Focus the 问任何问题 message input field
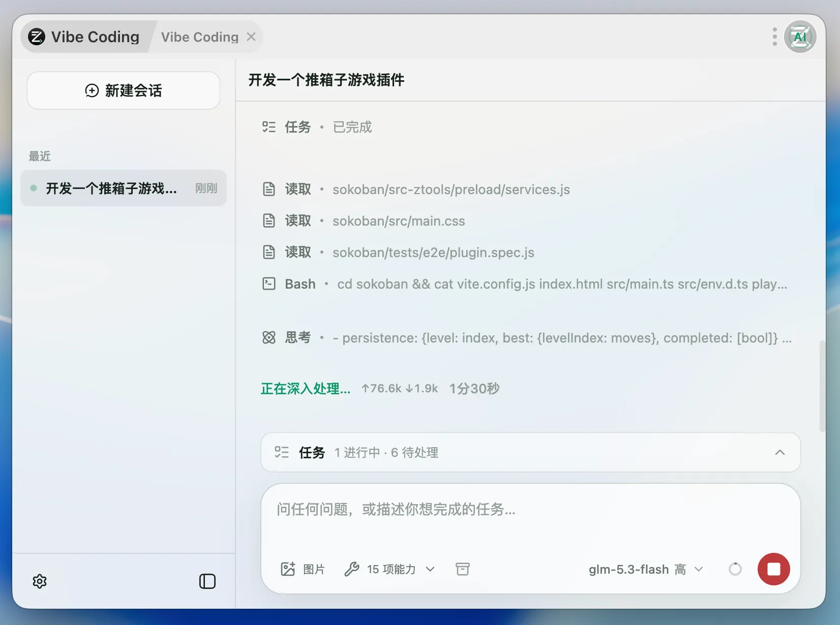Screen dimensions: 840x625 [531, 510]
